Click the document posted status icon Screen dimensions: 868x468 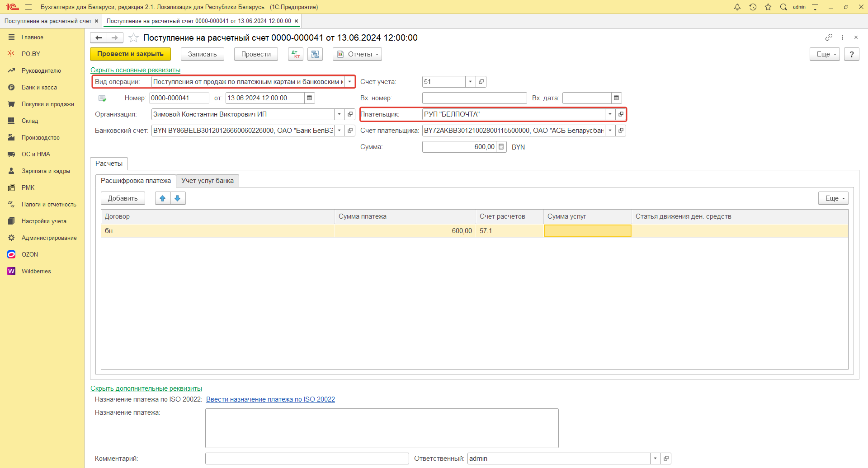coord(102,98)
